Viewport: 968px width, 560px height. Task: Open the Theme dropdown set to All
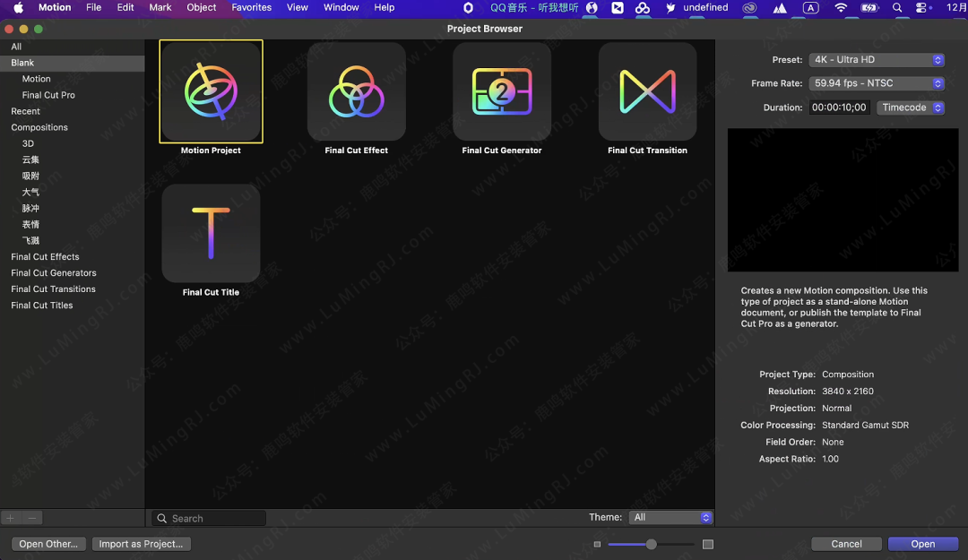[x=670, y=518]
